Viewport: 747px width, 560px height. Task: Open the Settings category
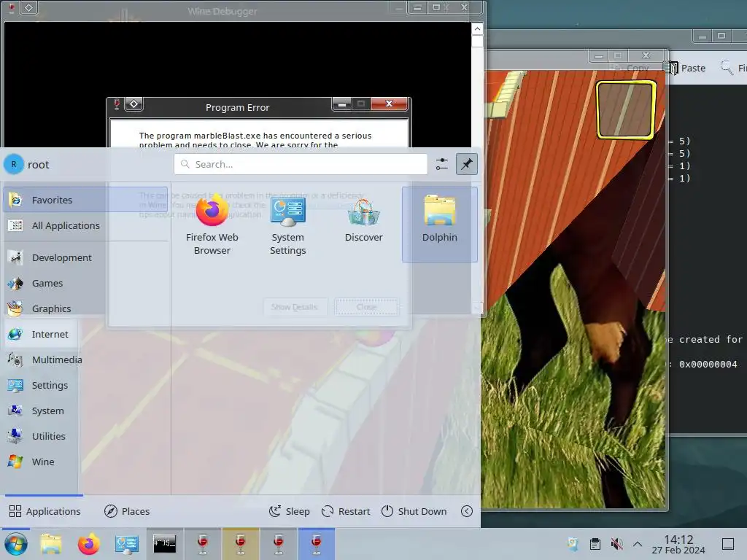click(86, 385)
